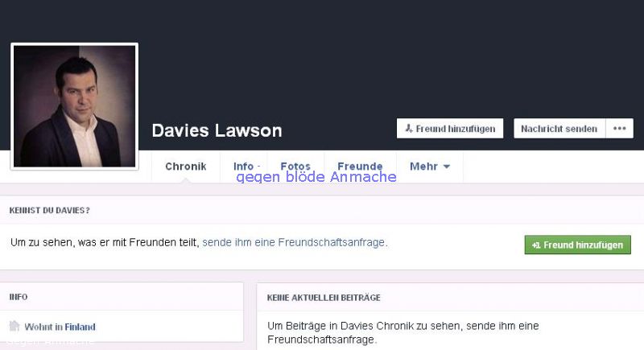The width and height of the screenshot is (644, 350).
Task: Follow the 'sende ihm eine Freundschaftsanfrage' link
Action: coord(294,242)
